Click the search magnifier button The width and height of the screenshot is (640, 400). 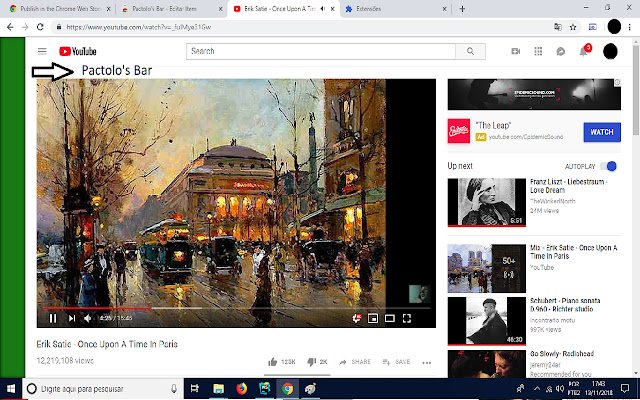click(x=470, y=51)
